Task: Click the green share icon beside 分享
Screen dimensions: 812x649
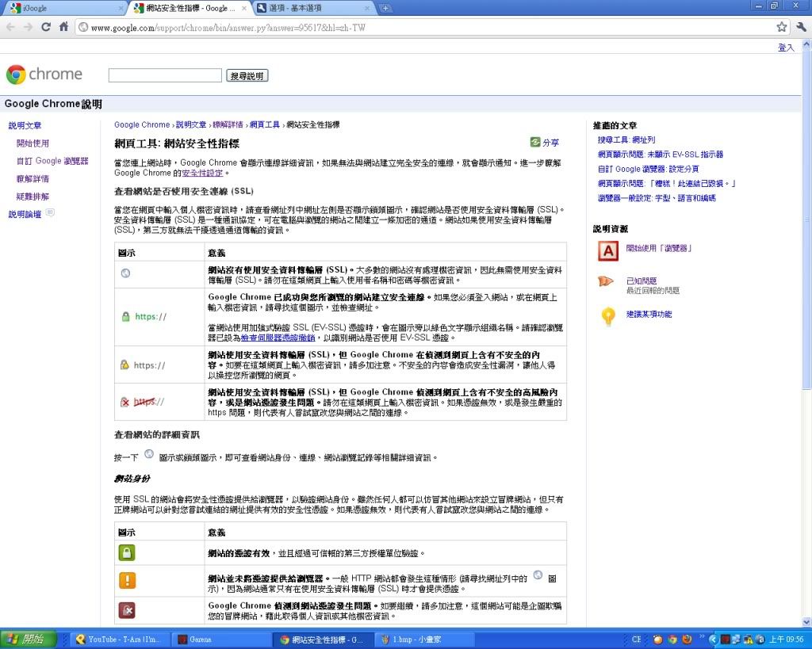Action: point(535,142)
